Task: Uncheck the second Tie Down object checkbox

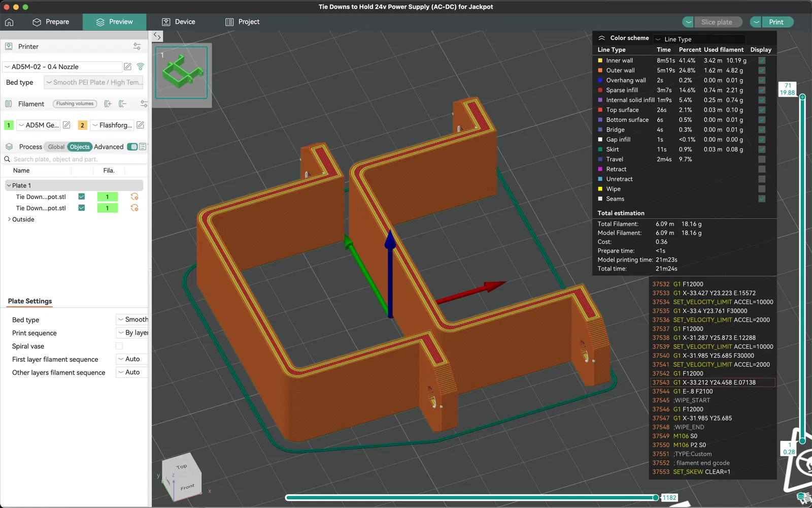Action: (82, 208)
